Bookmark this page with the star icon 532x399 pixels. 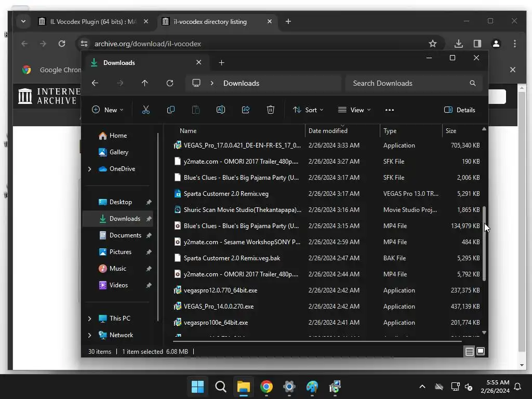coord(433,44)
